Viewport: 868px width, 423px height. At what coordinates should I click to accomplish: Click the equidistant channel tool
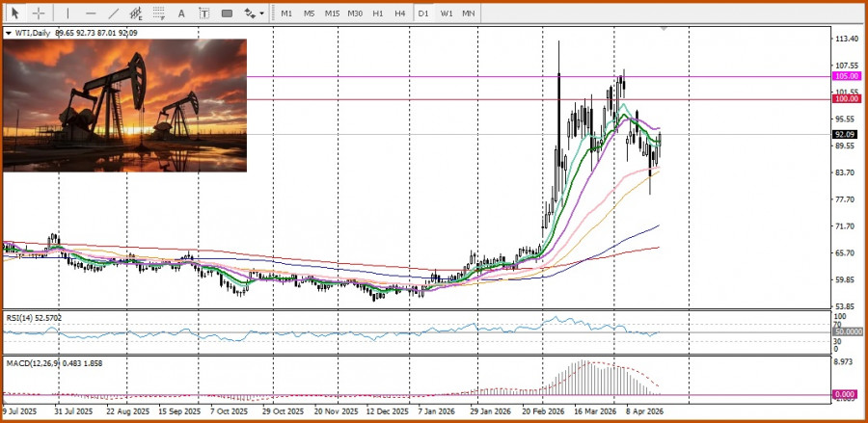[x=137, y=13]
